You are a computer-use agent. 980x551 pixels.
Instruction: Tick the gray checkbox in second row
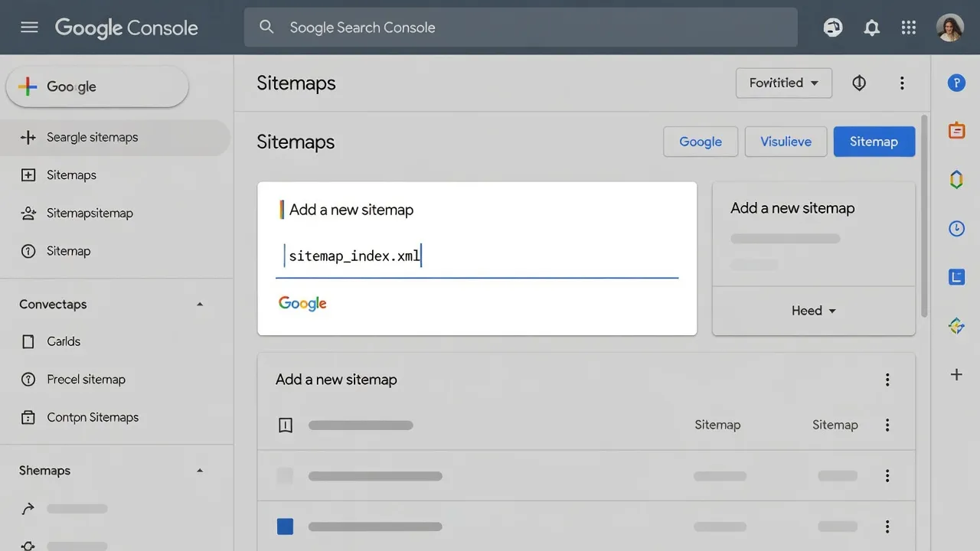point(285,476)
